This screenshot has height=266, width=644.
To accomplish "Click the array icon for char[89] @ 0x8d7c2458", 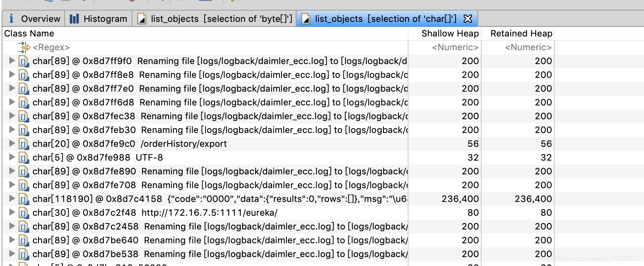I will pyautogui.click(x=24, y=227).
